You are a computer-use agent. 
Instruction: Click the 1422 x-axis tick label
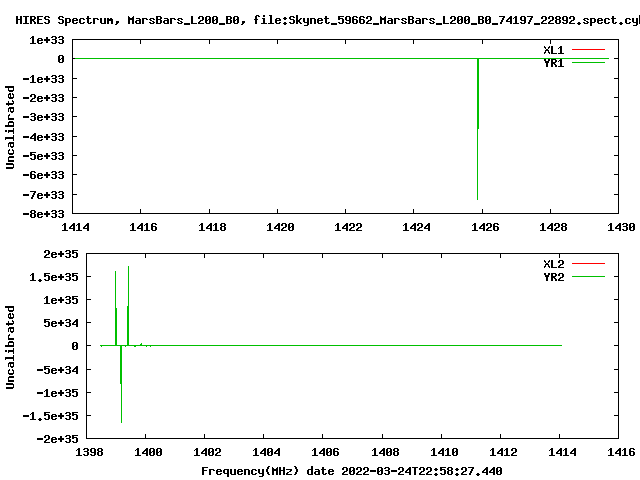point(348,227)
